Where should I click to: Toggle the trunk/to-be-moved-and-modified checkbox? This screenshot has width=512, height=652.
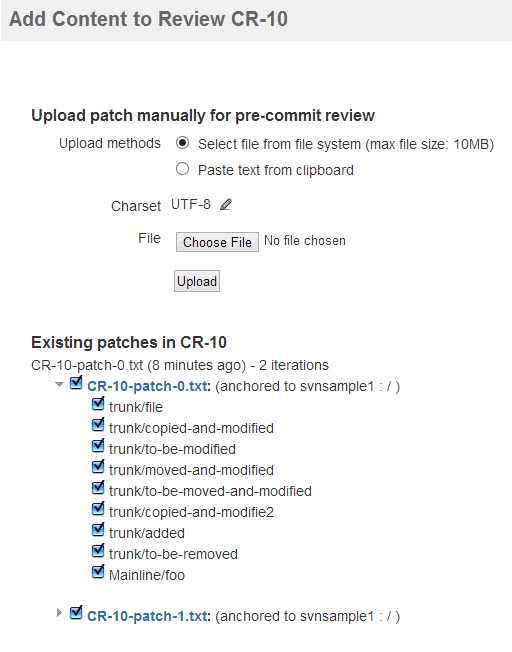click(x=98, y=488)
